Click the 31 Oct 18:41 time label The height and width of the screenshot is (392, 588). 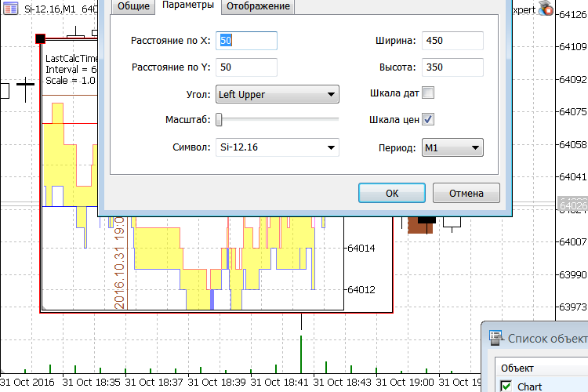click(279, 383)
